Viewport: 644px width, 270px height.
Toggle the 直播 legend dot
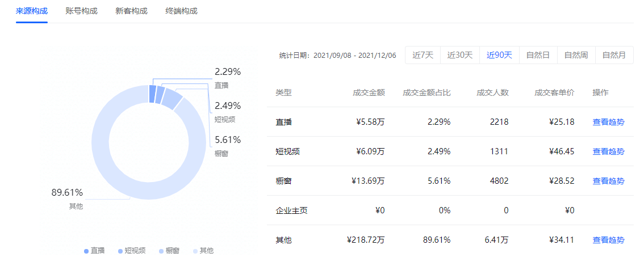[86, 251]
